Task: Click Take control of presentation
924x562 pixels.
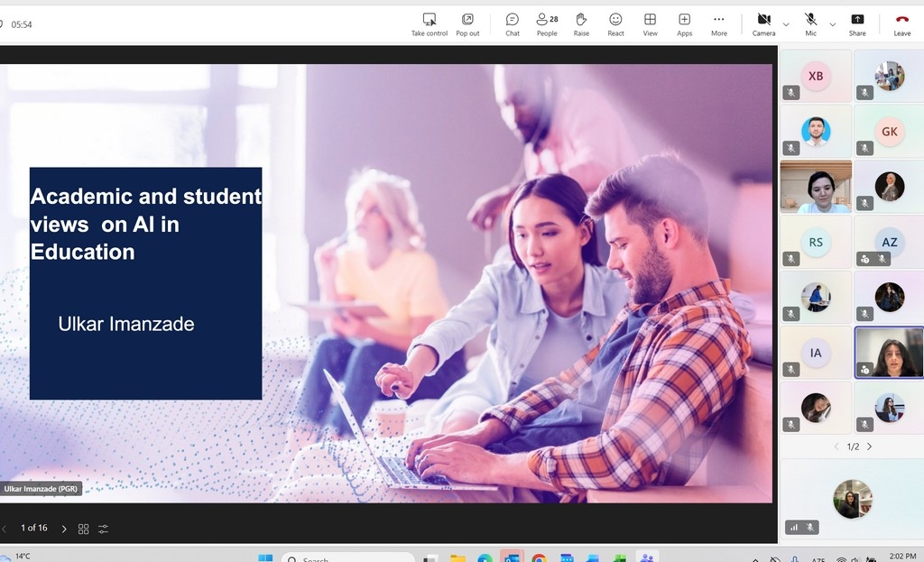Action: 430,24
